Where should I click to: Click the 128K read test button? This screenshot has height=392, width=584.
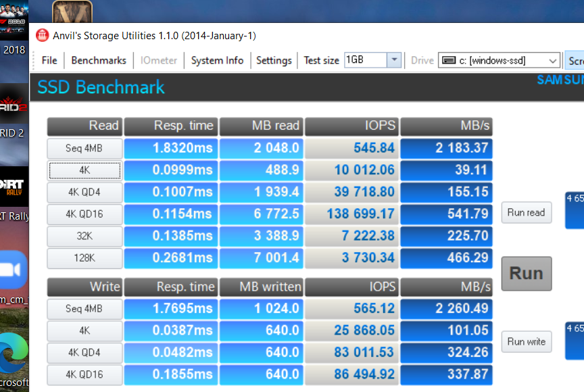click(84, 258)
